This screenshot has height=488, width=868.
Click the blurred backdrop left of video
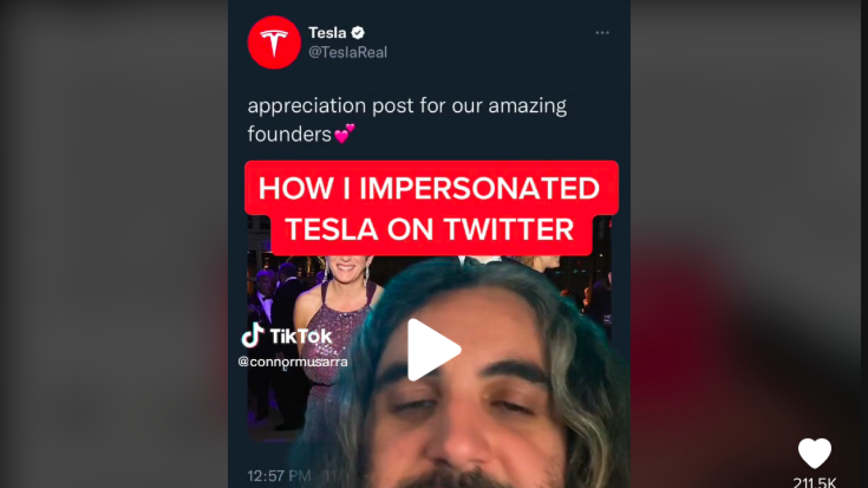pos(114,244)
